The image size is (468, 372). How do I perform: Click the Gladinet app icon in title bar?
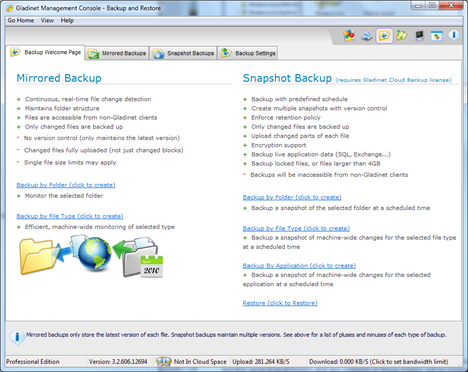coord(10,8)
